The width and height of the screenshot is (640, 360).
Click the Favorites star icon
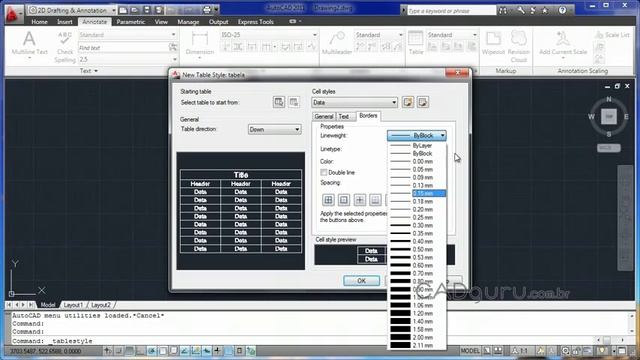coord(544,11)
